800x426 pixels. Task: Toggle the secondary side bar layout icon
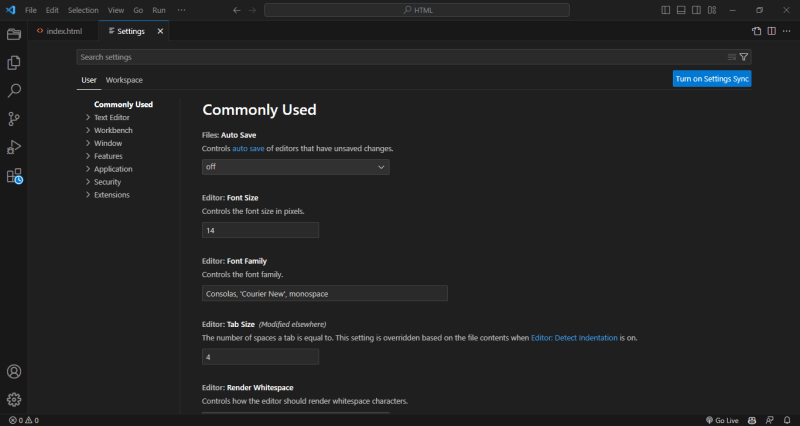pos(696,10)
